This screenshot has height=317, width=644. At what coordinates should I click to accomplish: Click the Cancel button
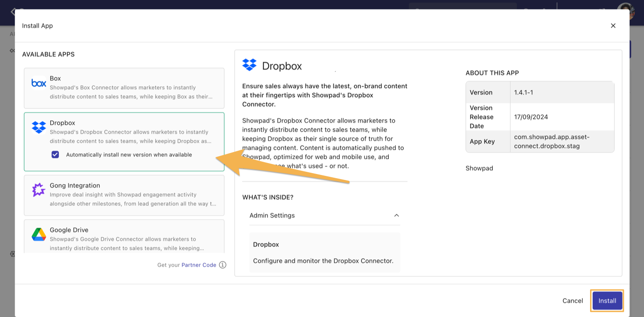tap(572, 301)
